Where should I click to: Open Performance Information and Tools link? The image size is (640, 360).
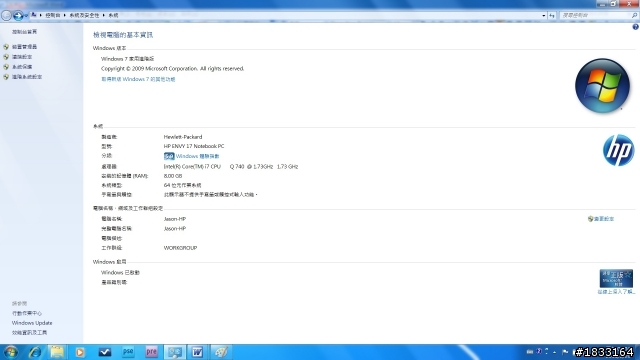[29, 333]
